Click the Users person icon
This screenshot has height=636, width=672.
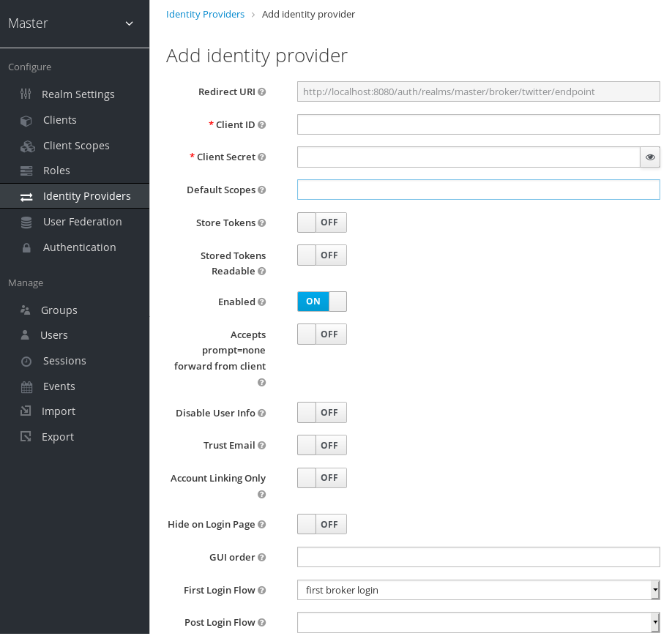25,335
